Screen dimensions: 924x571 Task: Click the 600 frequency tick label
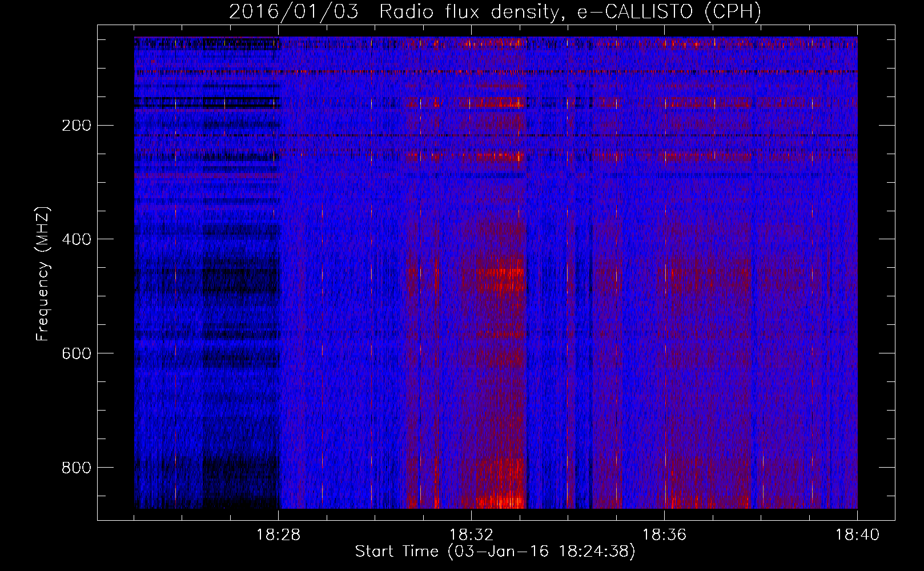pyautogui.click(x=76, y=353)
